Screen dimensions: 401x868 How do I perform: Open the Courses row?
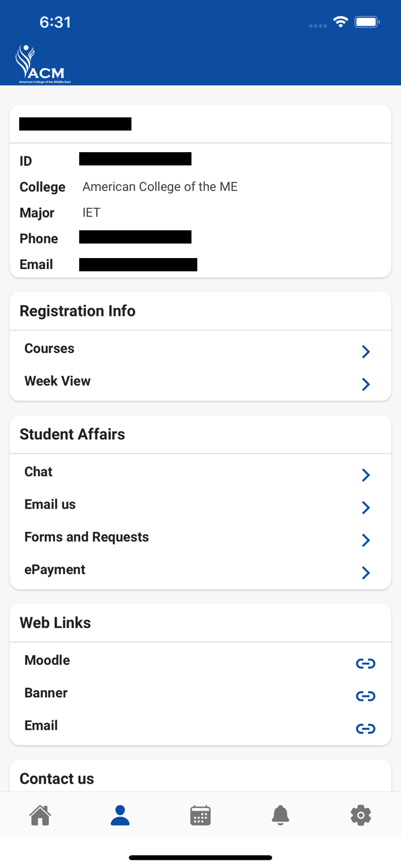pos(200,348)
